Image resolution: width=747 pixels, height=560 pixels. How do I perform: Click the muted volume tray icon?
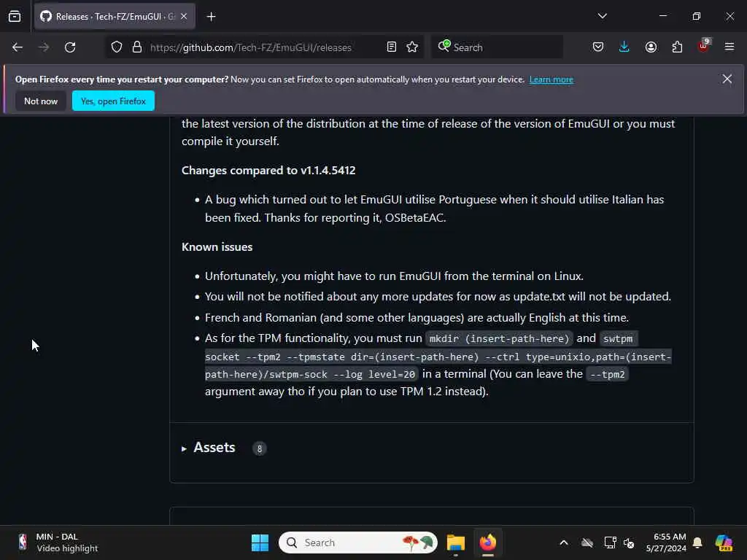pos(629,542)
